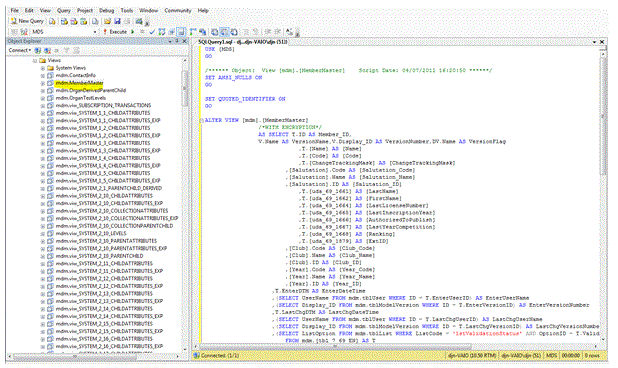The image size is (618, 368).
Task: Open the Query menu
Action: coord(63,11)
